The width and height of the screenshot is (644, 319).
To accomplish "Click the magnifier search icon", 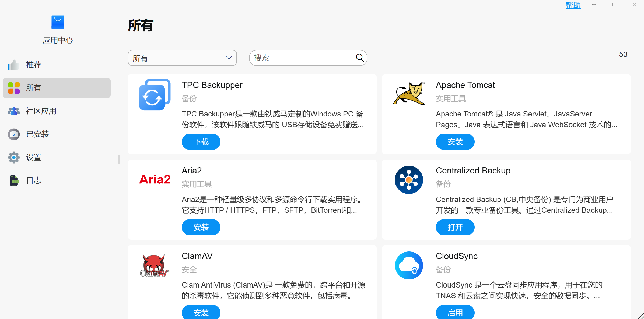I will click(x=360, y=58).
